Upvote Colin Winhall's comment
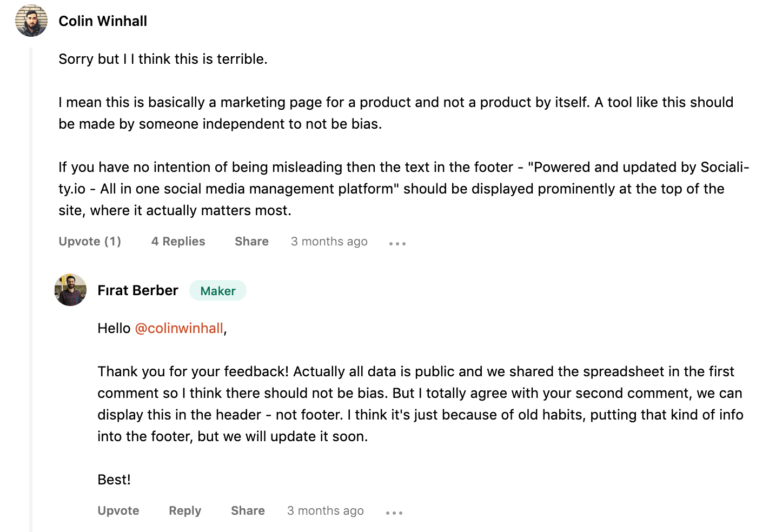This screenshot has height=532, width=769. click(90, 242)
